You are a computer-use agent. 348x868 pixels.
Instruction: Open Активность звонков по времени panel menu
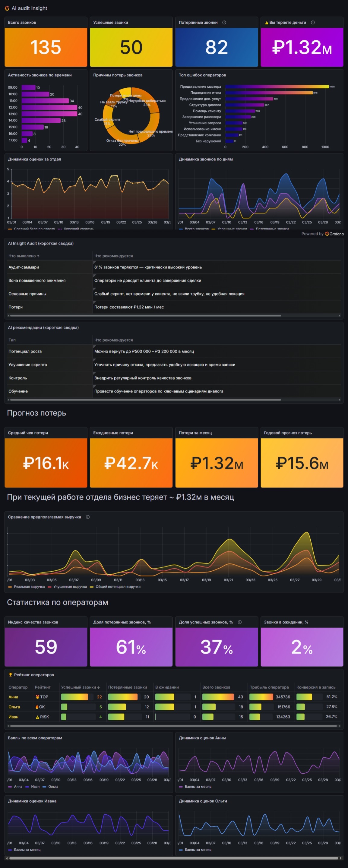tap(40, 75)
